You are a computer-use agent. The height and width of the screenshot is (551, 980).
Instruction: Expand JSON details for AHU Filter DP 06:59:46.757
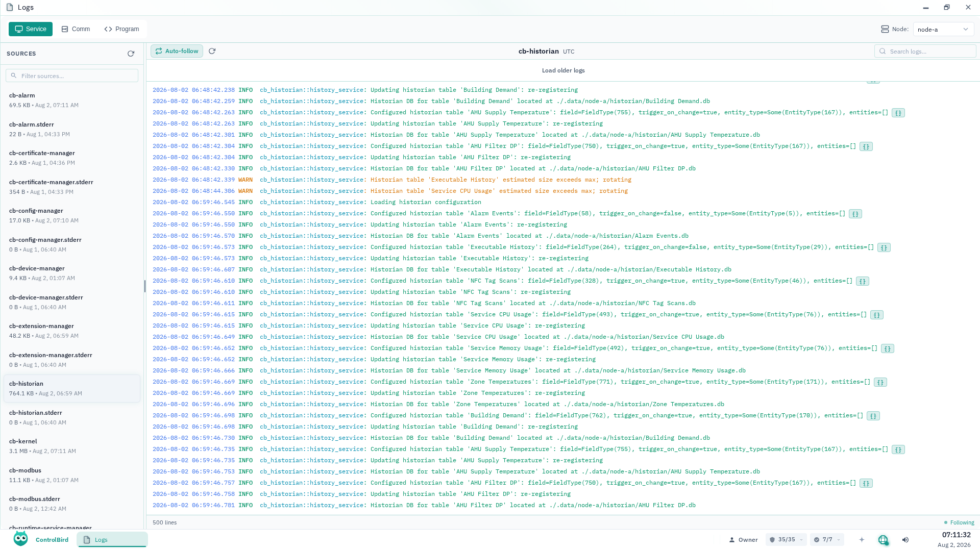click(866, 483)
